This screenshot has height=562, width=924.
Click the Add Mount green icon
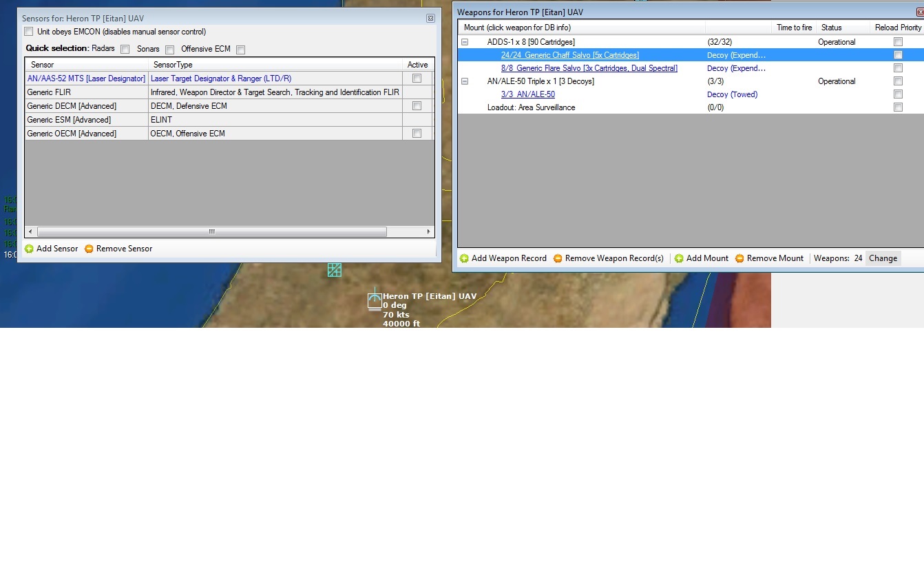click(679, 258)
